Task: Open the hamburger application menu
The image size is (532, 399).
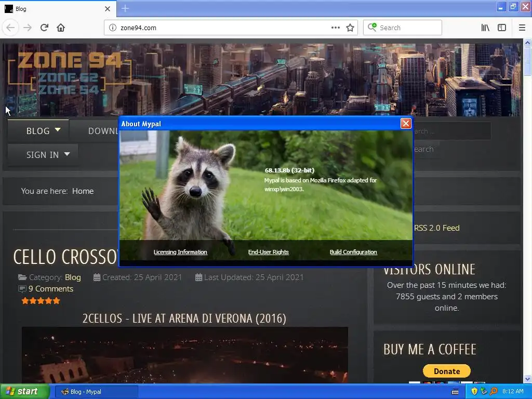Action: (522, 28)
